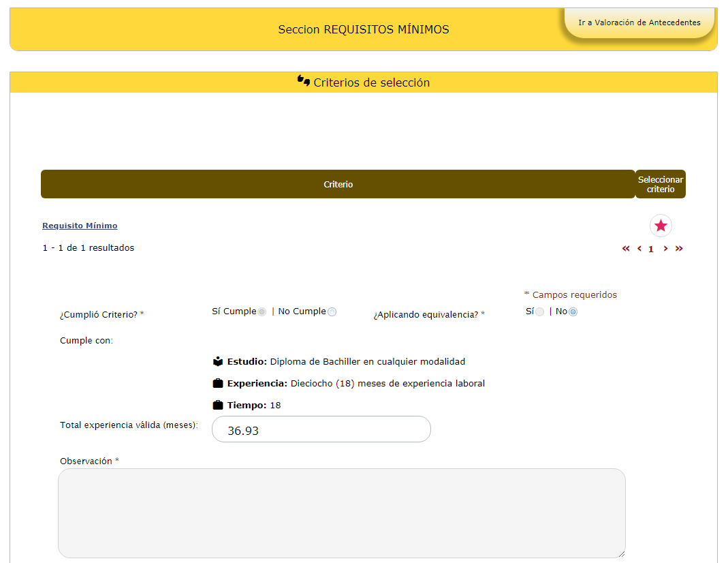This screenshot has height=563, width=728.
Task: Select the Sí Cumple radio button
Action: click(262, 311)
